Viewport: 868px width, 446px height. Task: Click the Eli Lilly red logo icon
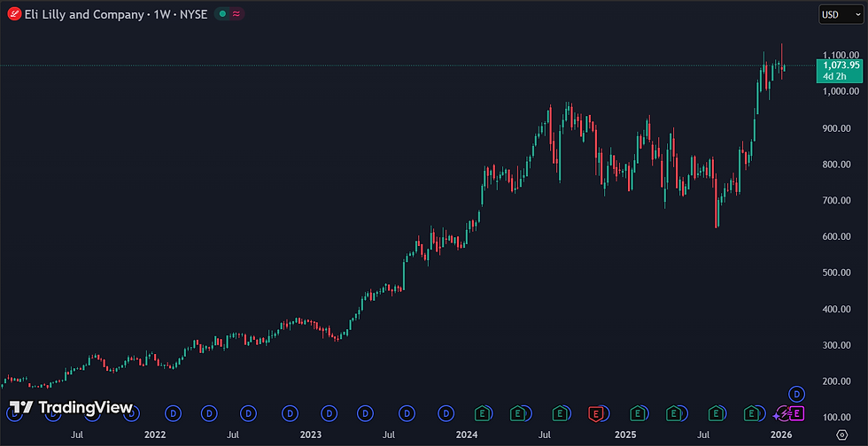[x=14, y=14]
